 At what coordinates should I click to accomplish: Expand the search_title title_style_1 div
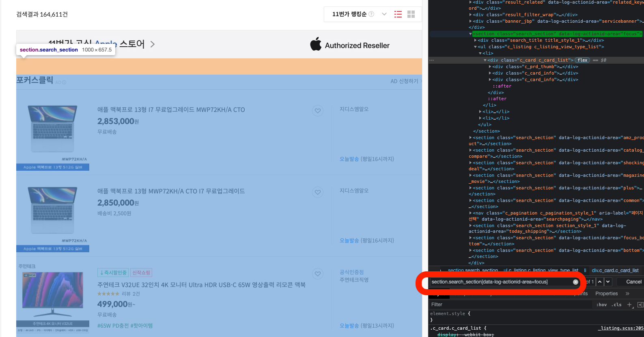[475, 41]
